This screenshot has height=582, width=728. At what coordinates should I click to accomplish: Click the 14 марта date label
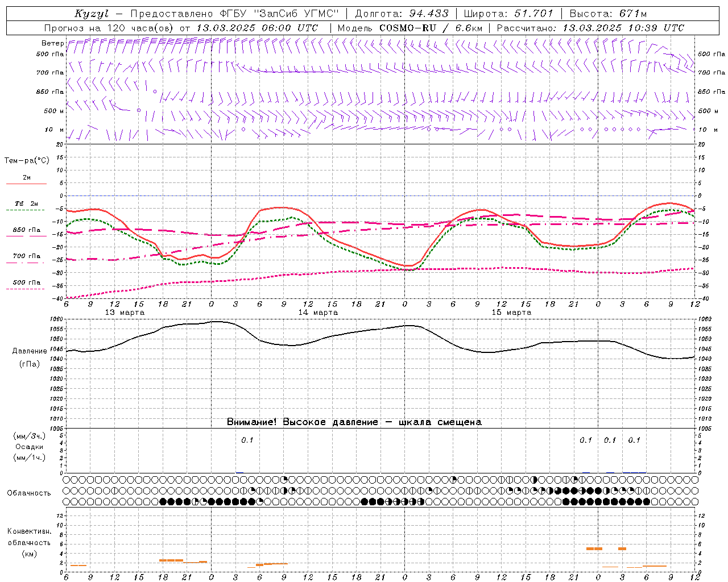point(318,313)
